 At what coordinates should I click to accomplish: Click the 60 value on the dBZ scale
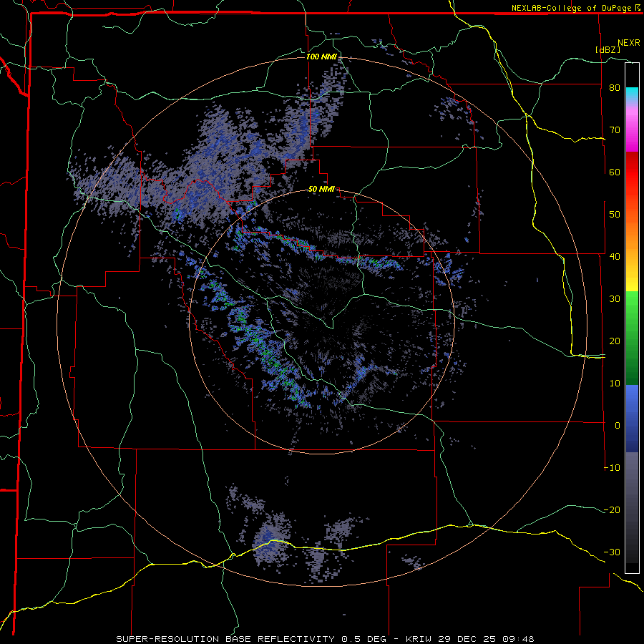[x=615, y=172]
